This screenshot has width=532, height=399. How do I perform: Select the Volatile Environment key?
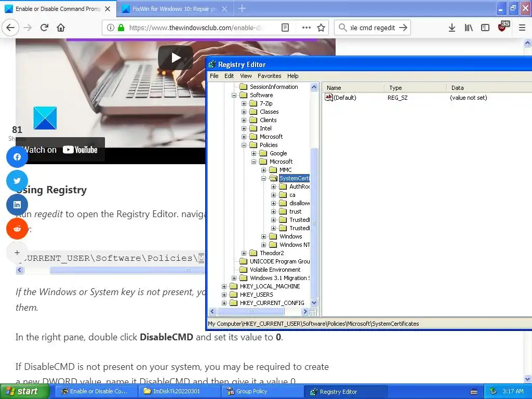[x=275, y=270]
